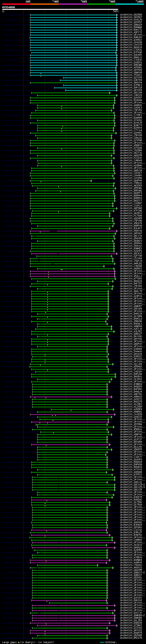Select the UniRef100_O94010 label
Image resolution: width=146 pixels, height=644 pixels.
click(x=131, y=246)
